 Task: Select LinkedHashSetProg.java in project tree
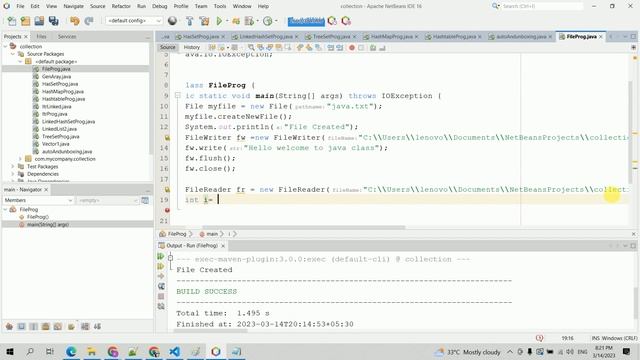[68, 122]
